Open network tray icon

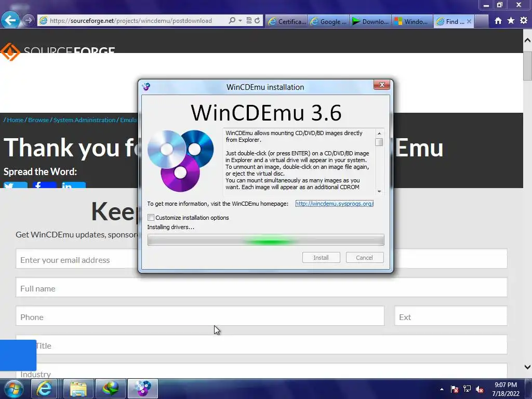click(467, 389)
